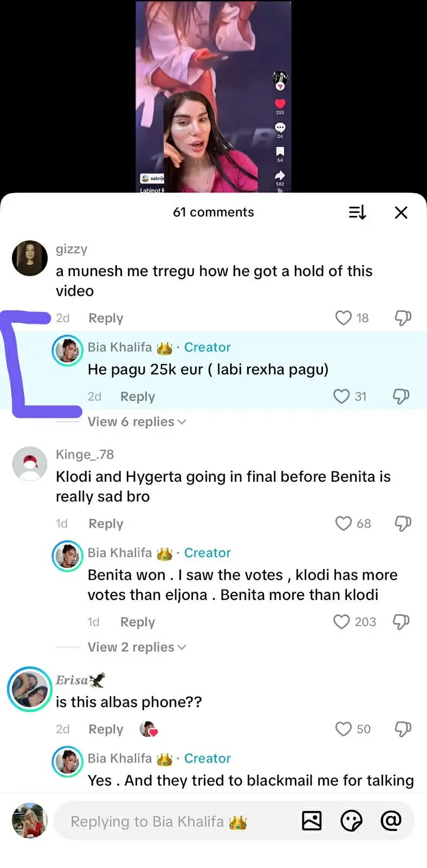Open the comment sort options icon

tap(357, 213)
